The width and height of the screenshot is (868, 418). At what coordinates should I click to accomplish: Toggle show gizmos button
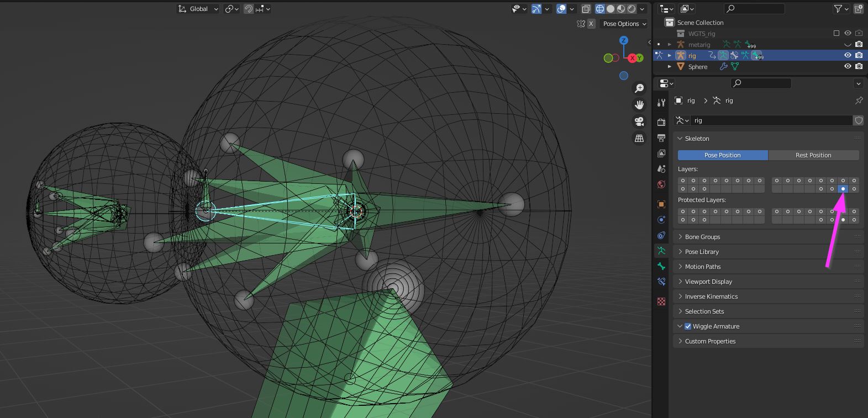(x=536, y=9)
